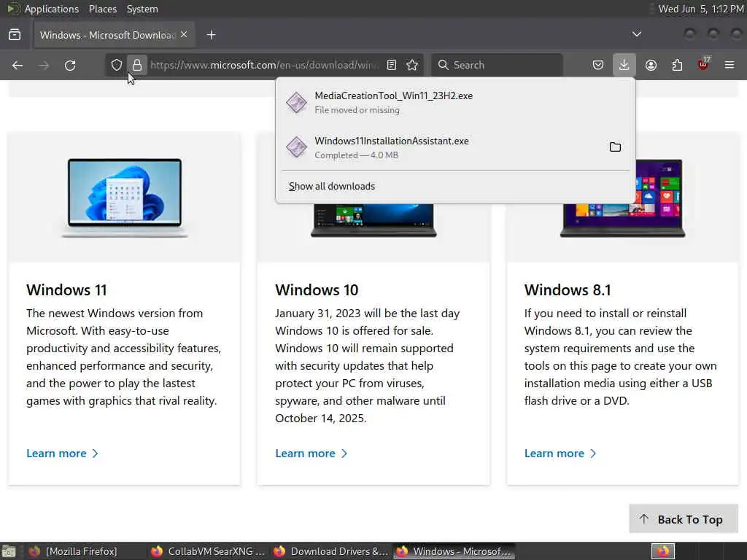Reload the current page

[x=70, y=65]
